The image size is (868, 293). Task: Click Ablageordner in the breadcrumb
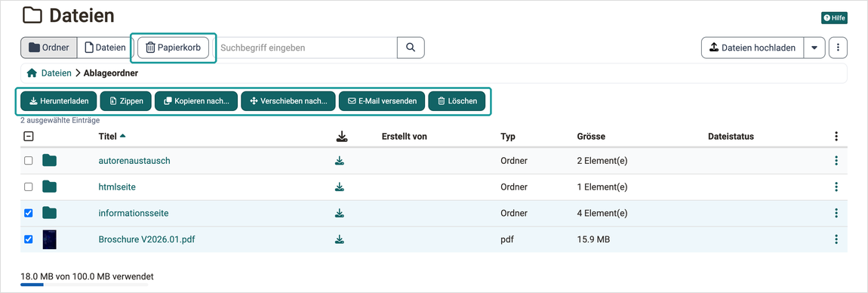point(111,73)
